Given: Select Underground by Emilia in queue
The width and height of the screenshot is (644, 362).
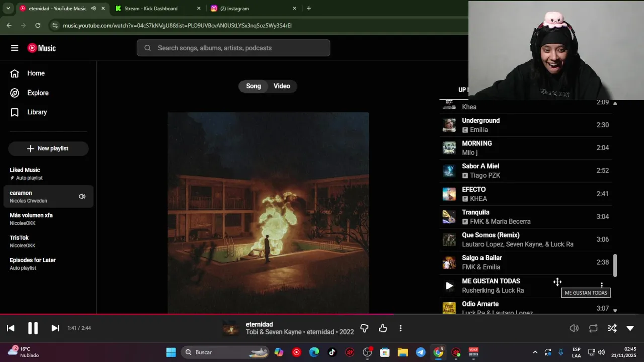Looking at the screenshot, I should pyautogui.click(x=526, y=125).
